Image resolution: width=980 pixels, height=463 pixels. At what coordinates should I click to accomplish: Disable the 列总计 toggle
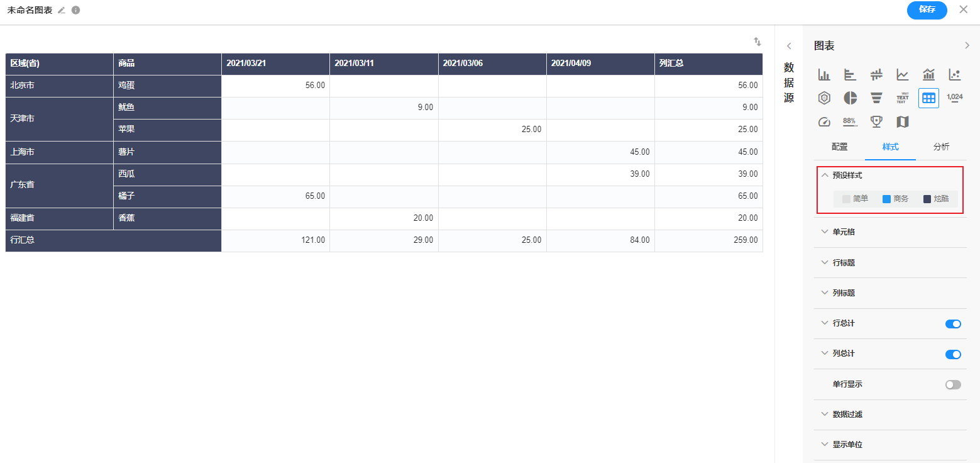tap(953, 354)
